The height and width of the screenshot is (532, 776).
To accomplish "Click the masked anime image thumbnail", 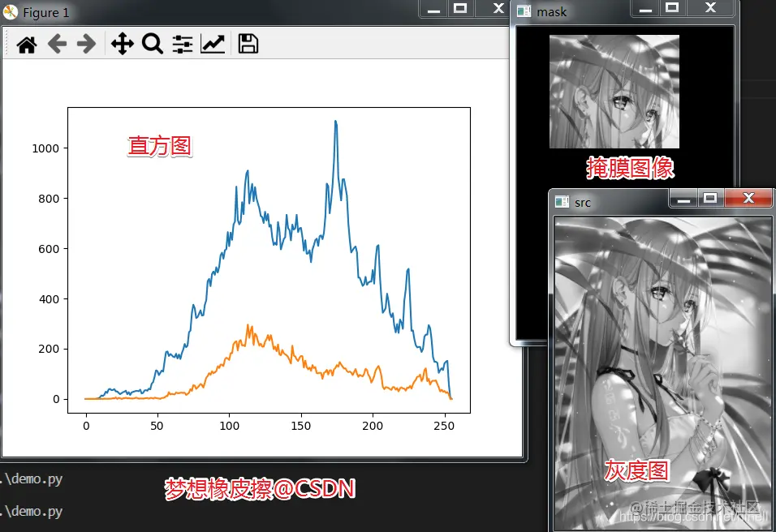I will pyautogui.click(x=614, y=91).
